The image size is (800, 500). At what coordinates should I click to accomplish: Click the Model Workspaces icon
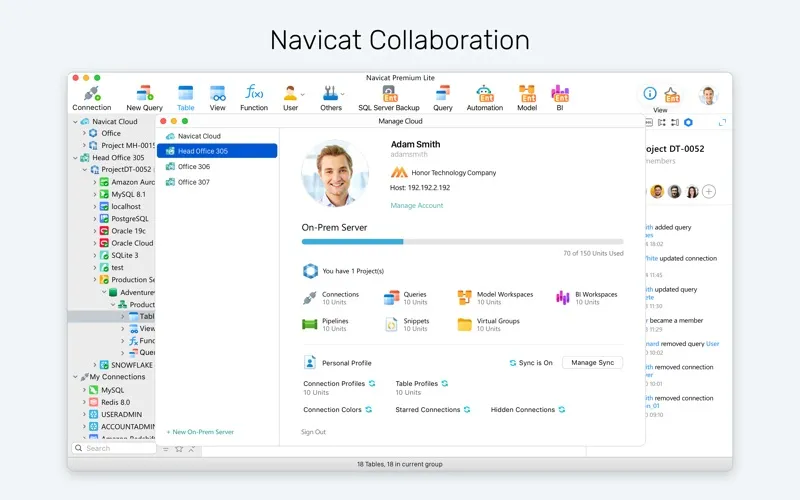coord(464,298)
